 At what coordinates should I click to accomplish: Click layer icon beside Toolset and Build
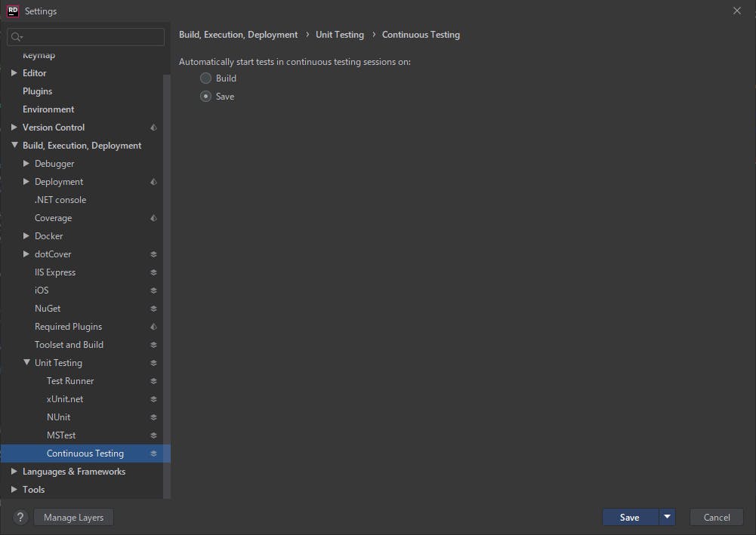click(x=153, y=345)
